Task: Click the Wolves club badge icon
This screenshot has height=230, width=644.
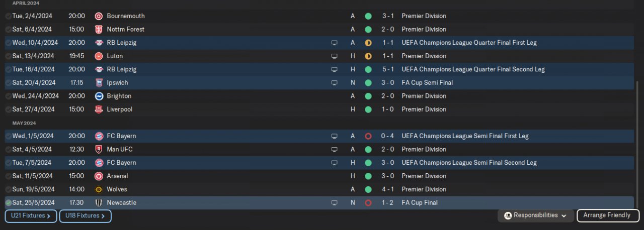Action: tap(99, 189)
